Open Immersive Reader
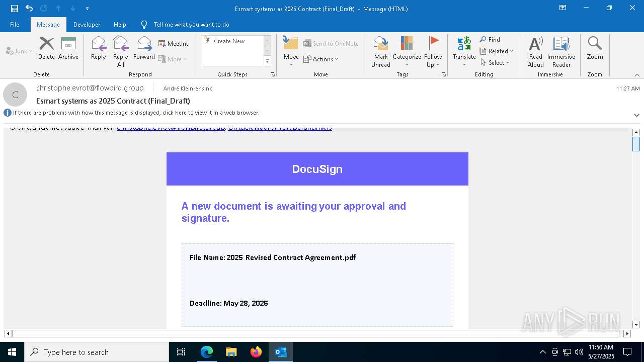This screenshot has width=644, height=362. [561, 51]
